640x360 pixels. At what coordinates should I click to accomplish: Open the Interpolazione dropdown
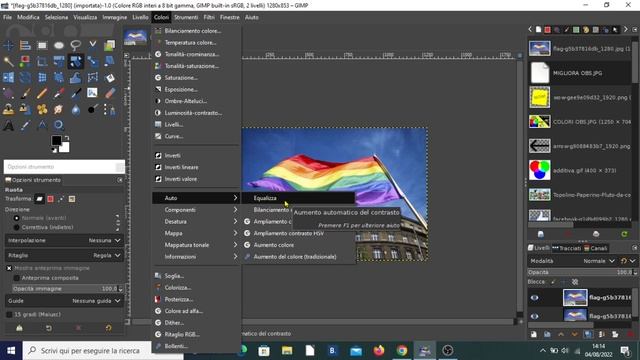click(x=64, y=240)
